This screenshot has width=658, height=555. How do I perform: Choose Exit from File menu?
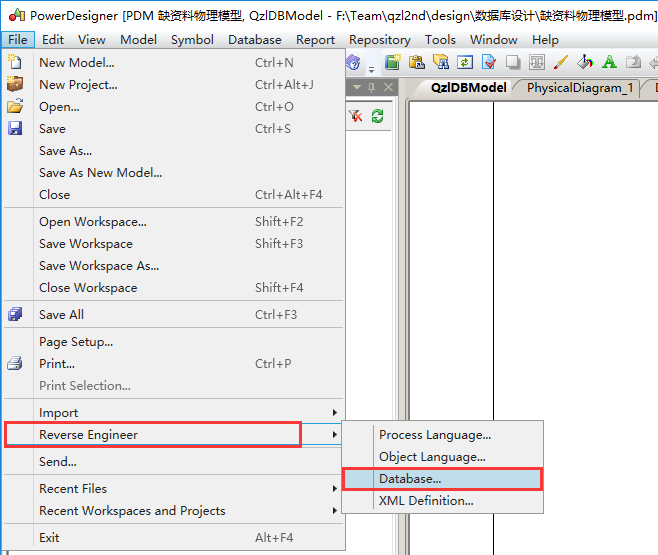click(174, 538)
